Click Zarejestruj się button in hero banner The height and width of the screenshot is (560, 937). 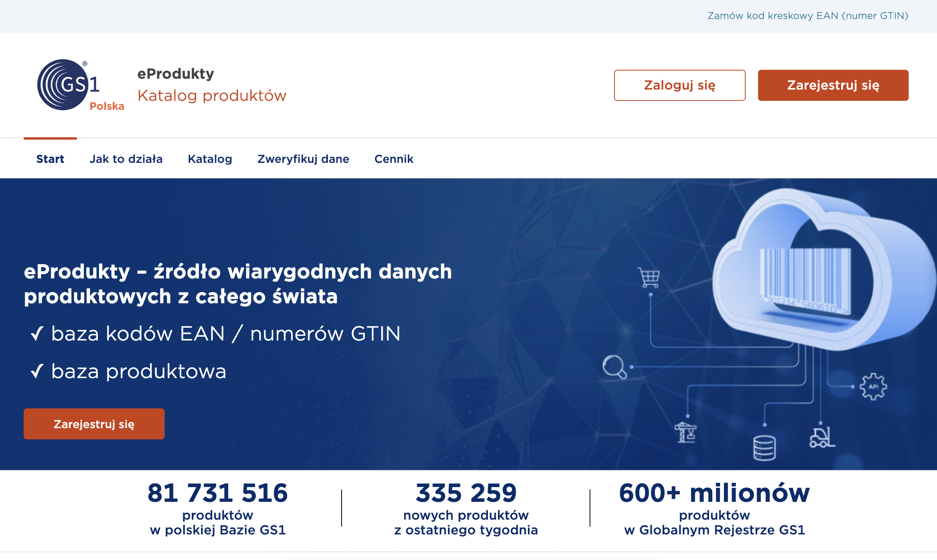click(94, 424)
